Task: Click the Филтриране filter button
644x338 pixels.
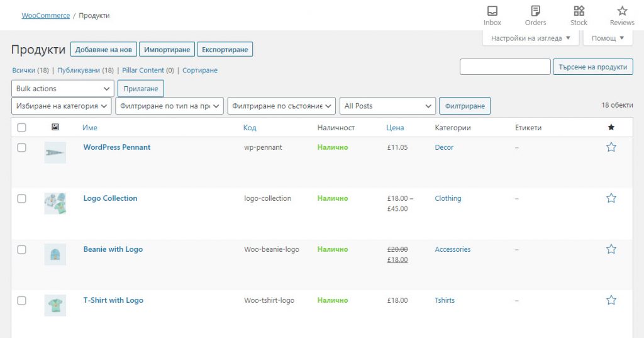Action: [x=465, y=106]
